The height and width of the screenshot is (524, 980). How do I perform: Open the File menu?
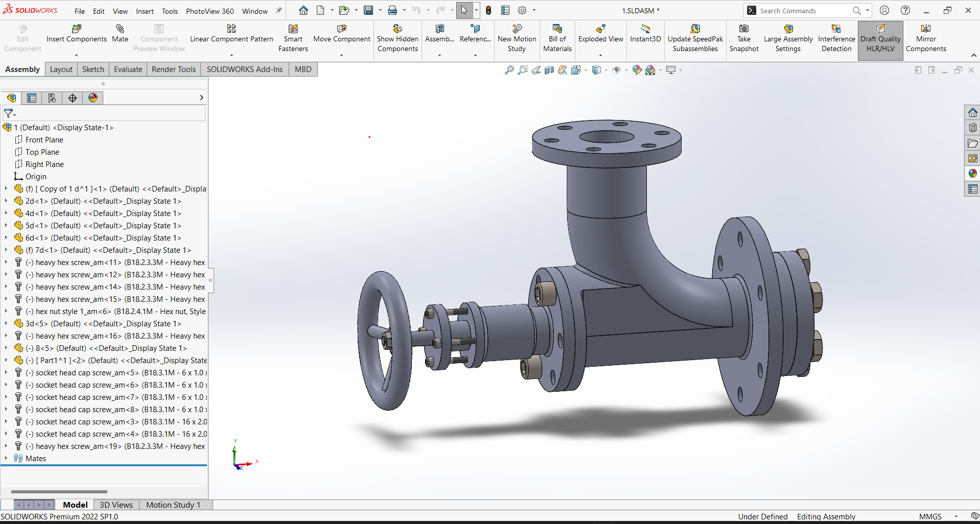click(80, 11)
